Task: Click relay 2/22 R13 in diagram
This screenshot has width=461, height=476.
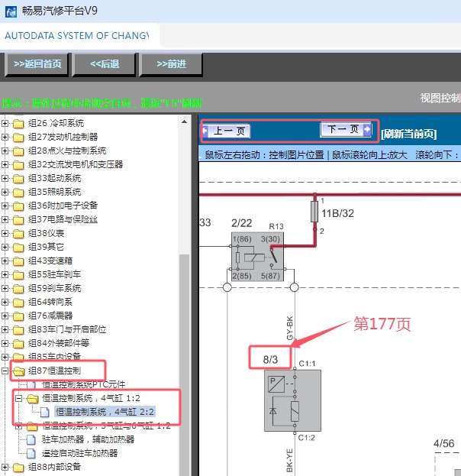Action: pyautogui.click(x=257, y=257)
